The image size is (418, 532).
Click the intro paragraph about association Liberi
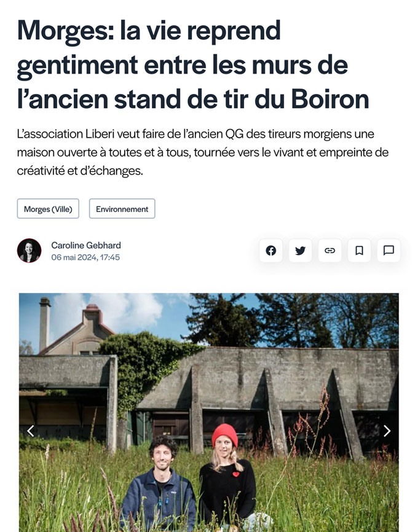point(203,152)
